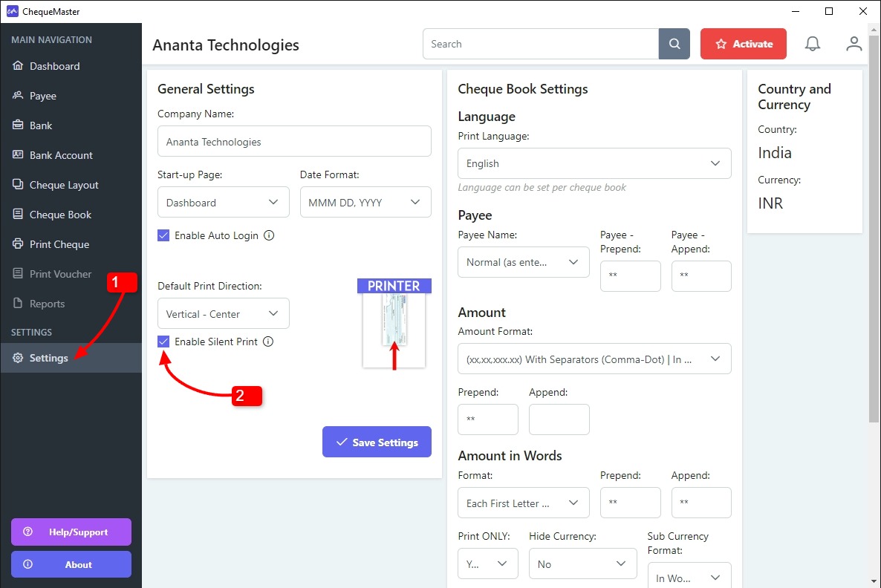Click the Dashboard home icon in sidebar
Image resolution: width=881 pixels, height=588 pixels.
click(x=18, y=66)
